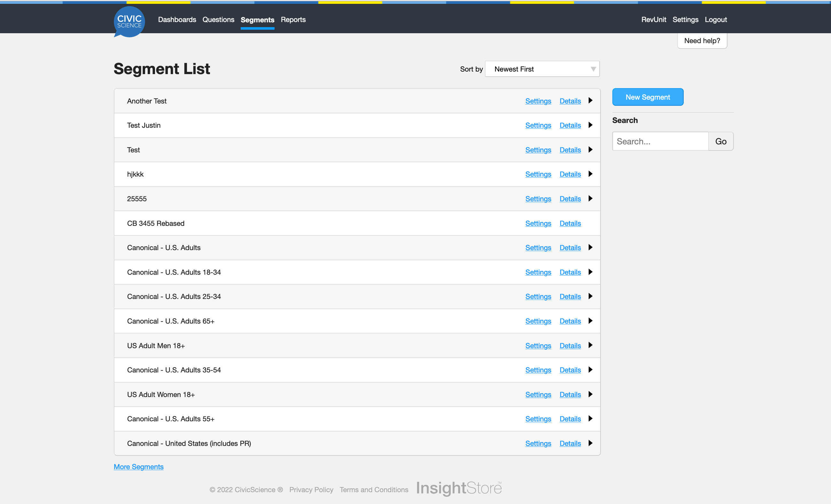Viewport: 831px width, 504px height.
Task: Focus the segment Search input field
Action: click(x=660, y=141)
